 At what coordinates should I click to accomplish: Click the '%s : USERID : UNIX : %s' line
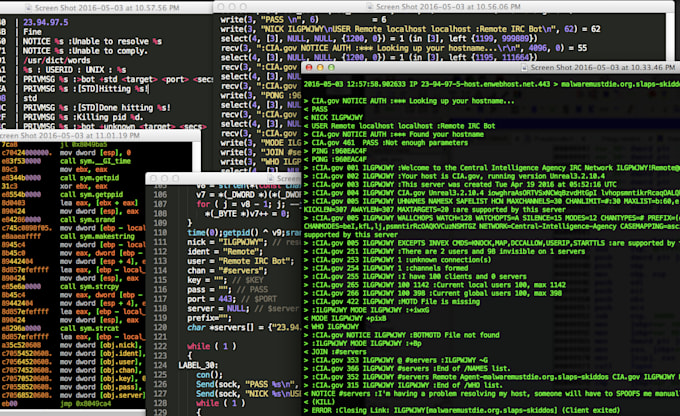coord(75,70)
